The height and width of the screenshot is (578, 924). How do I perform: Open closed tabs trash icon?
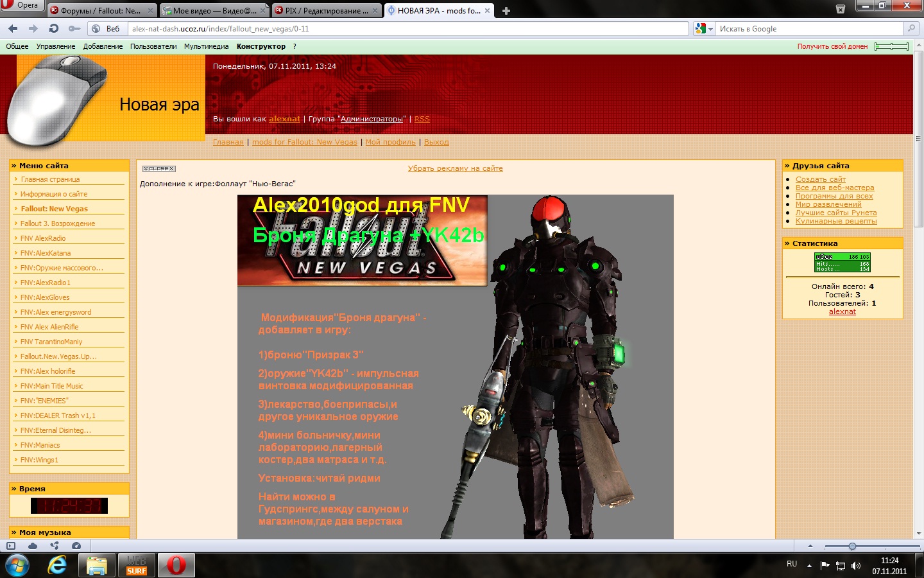(841, 9)
